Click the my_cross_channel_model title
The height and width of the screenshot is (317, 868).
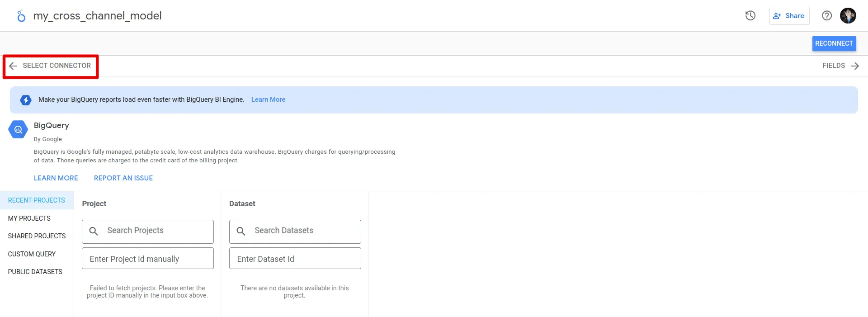[97, 16]
